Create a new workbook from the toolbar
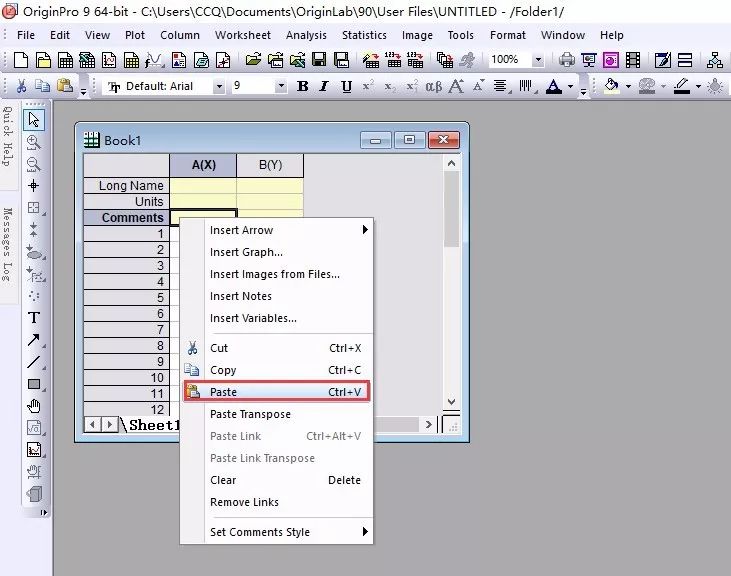This screenshot has height=576, width=731. [x=65, y=60]
